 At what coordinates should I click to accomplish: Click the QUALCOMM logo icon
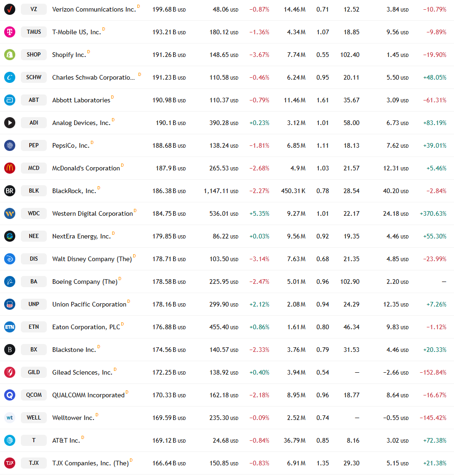coord(10,395)
